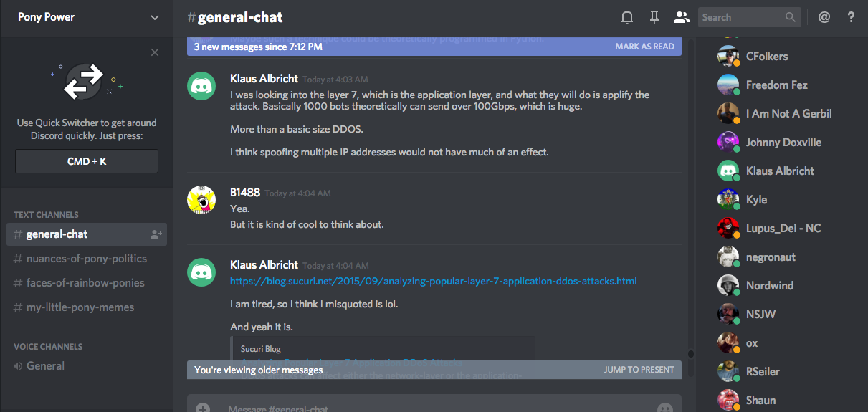This screenshot has height=412, width=868.
Task: Open the help question mark icon
Action: 852,17
